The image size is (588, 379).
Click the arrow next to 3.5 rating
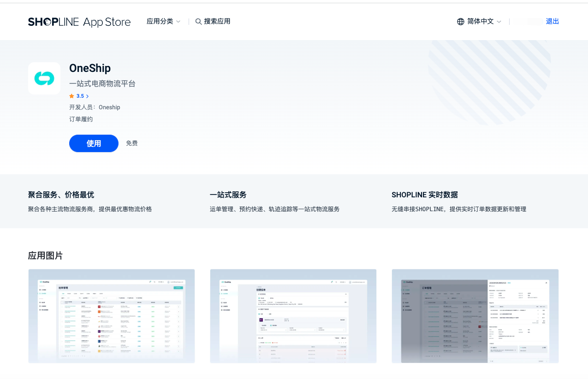pos(87,96)
